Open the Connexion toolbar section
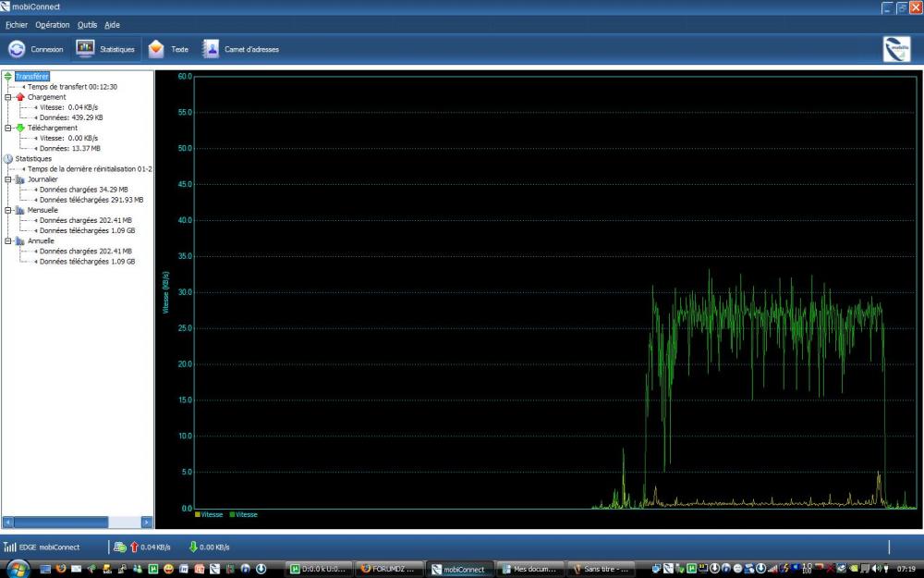The image size is (924, 578). [36, 49]
